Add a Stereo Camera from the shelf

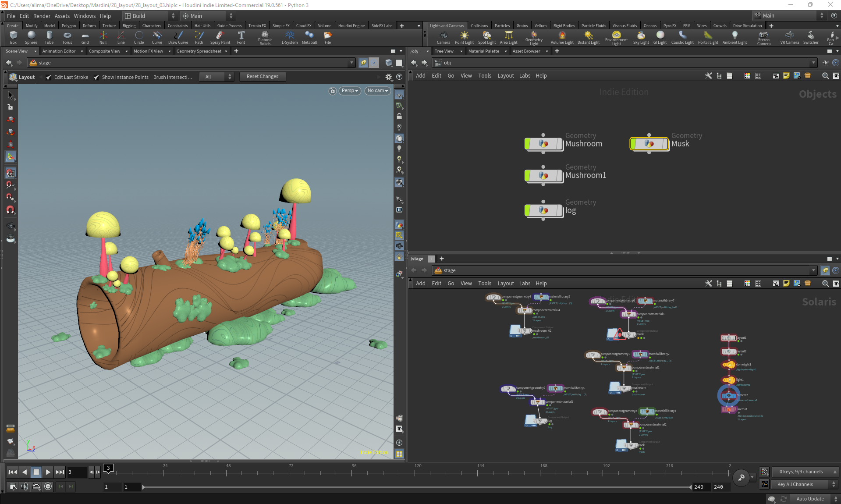(x=764, y=38)
